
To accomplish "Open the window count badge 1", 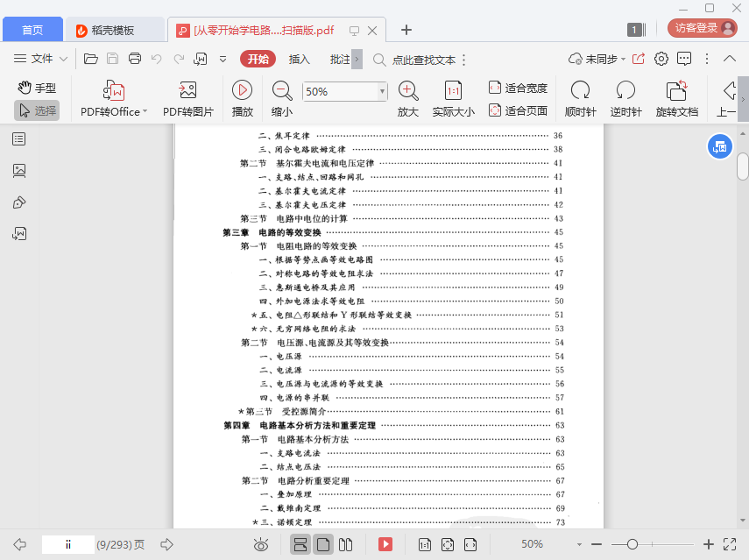I will coord(635,30).
